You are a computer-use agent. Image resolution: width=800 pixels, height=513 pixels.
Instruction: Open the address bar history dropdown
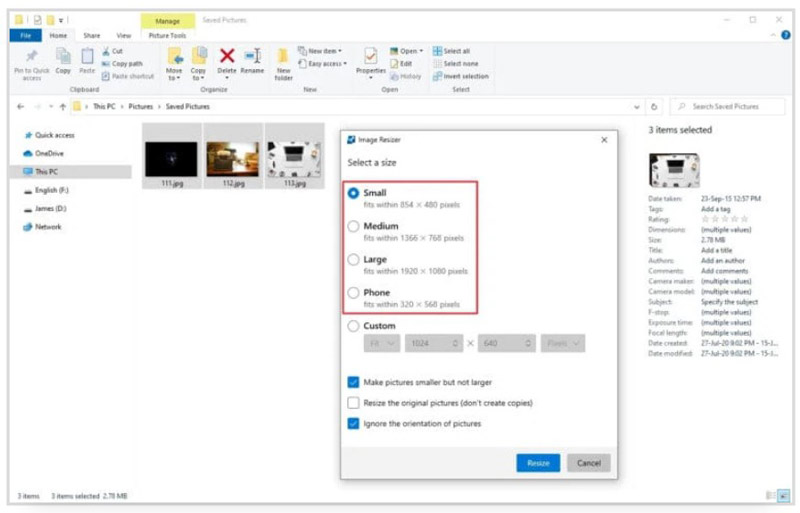point(637,107)
